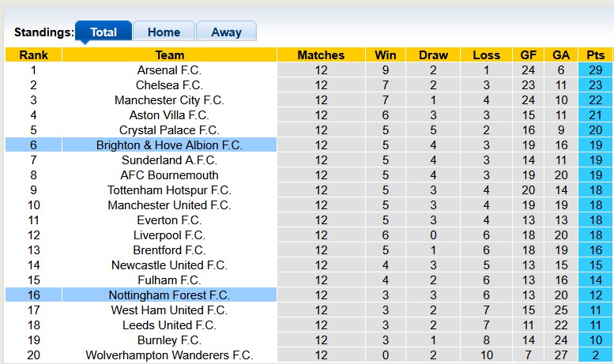The image size is (614, 364).
Task: Click the Matches column header
Action: pos(321,55)
